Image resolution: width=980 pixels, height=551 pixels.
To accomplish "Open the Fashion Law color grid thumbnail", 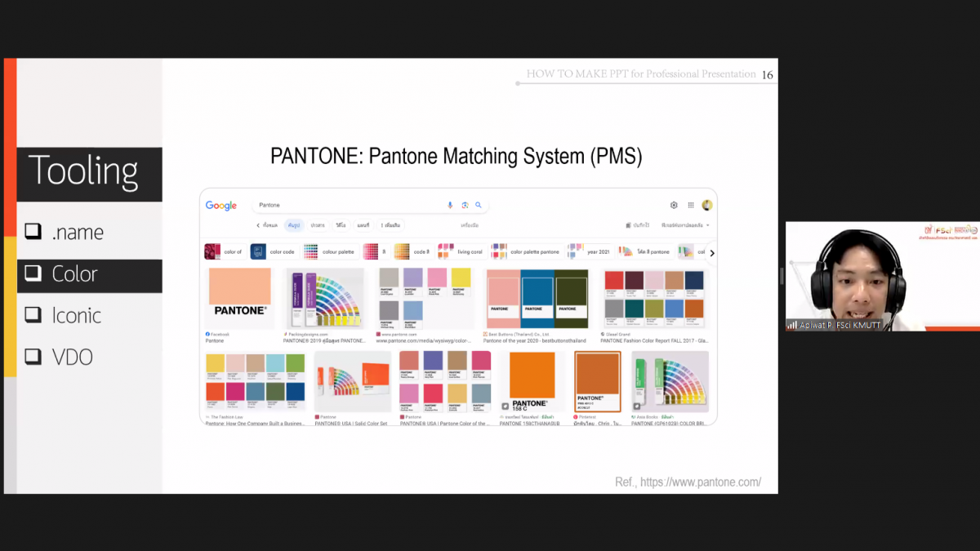I will click(256, 382).
